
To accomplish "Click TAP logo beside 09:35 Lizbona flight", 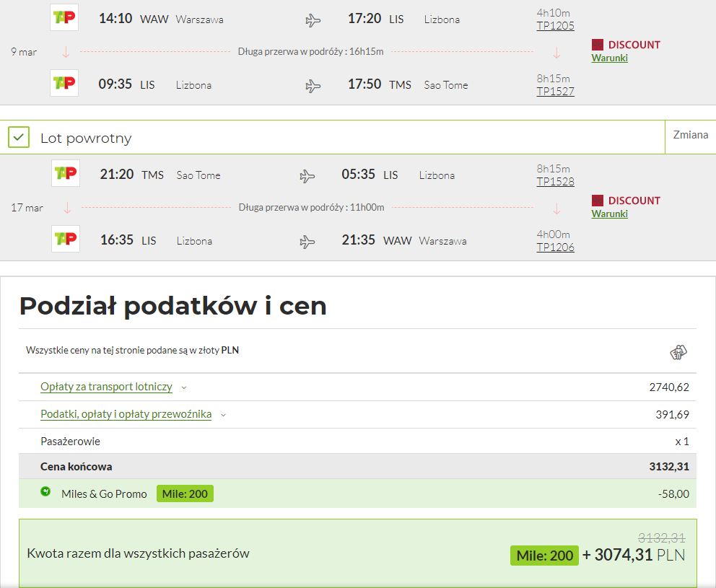I will click(x=64, y=83).
